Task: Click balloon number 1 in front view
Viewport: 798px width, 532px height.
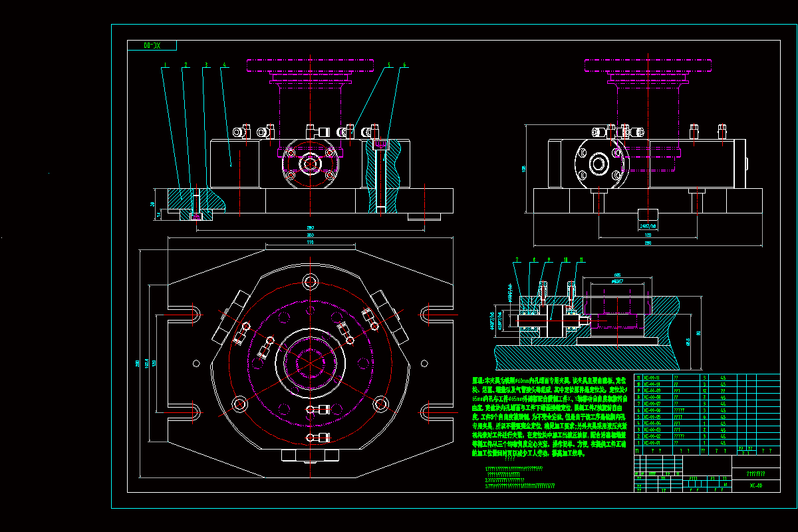Action: point(165,65)
